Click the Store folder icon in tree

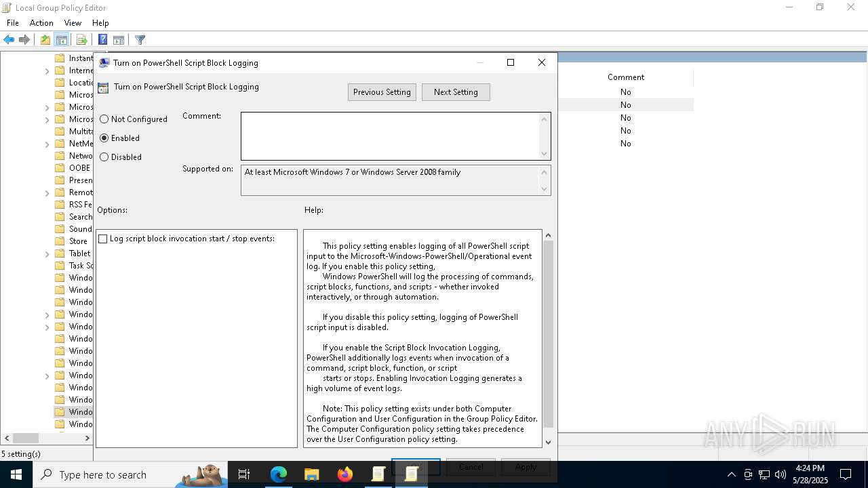(60, 241)
